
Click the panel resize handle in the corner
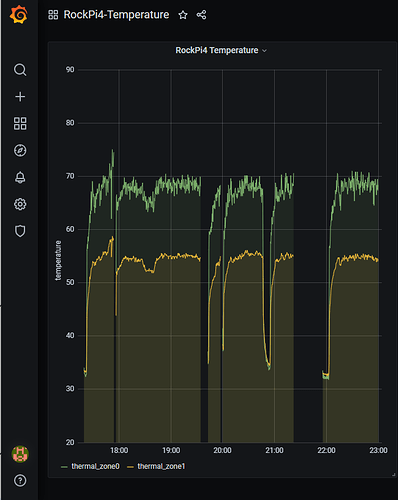coord(394,474)
